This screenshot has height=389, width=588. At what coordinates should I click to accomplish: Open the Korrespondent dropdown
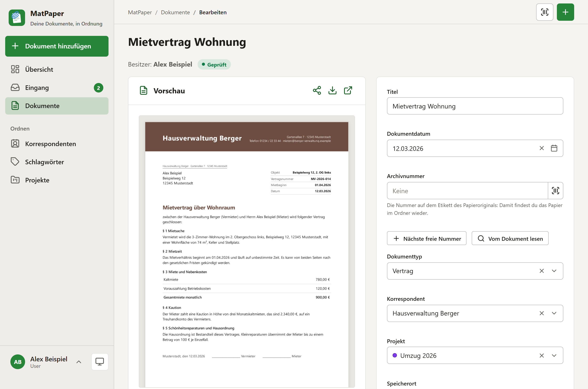[x=554, y=313]
